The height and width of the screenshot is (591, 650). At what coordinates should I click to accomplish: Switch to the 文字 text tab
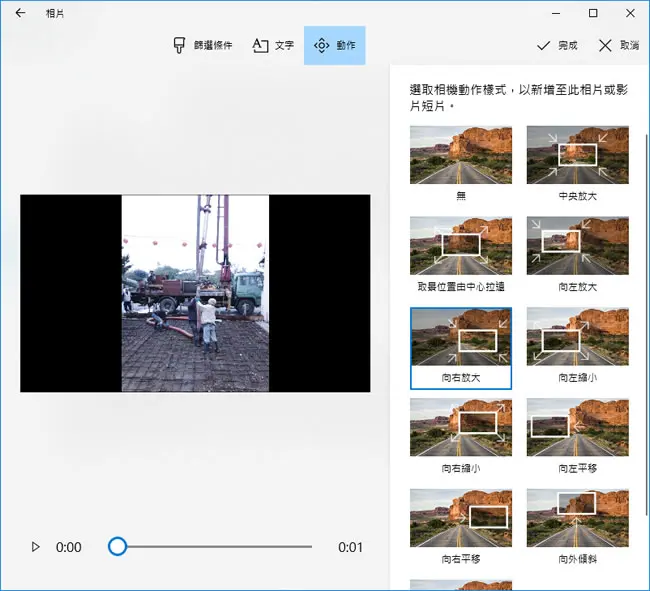[273, 45]
